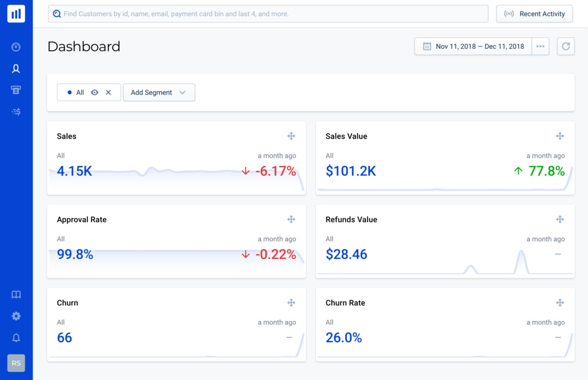Viewport: 588px width, 380px height.
Task: Open the dashboard gauge icon in sidebar
Action: pyautogui.click(x=16, y=47)
